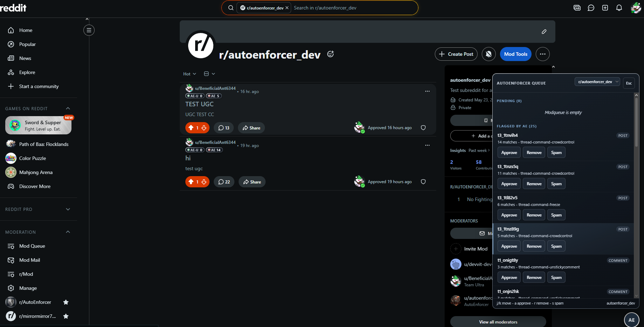
Task: Open the 'hi' post options menu
Action: [427, 145]
